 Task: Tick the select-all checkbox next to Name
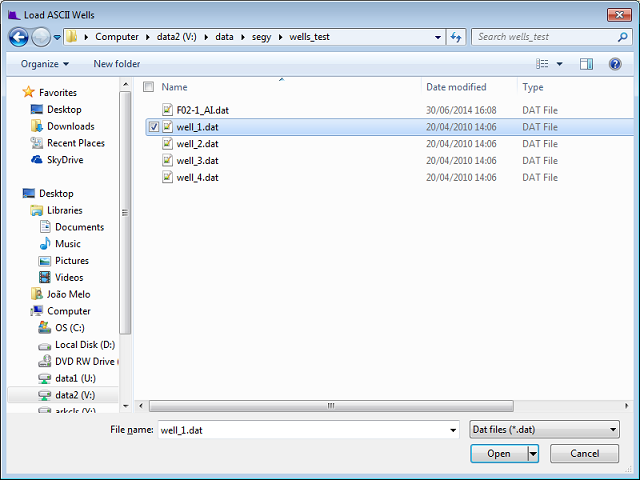(149, 87)
